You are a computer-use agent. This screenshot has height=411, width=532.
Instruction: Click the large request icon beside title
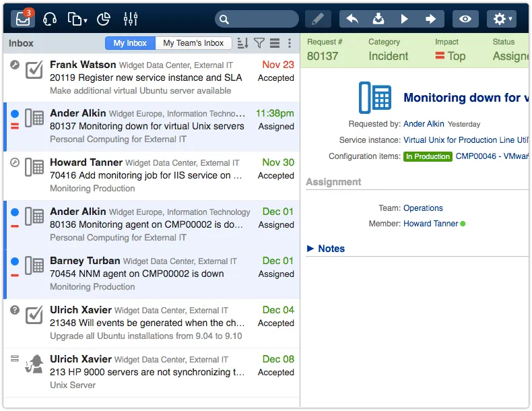(375, 98)
